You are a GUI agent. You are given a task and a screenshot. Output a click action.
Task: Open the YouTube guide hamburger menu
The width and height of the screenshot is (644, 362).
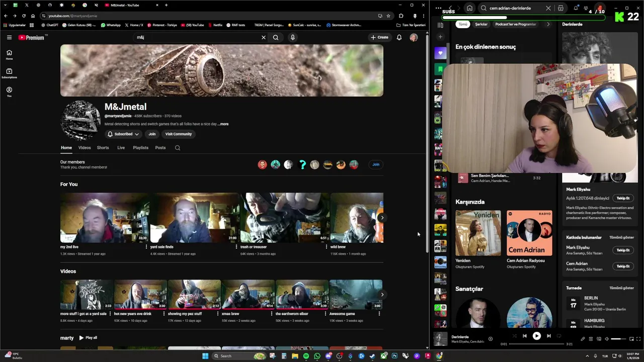click(9, 37)
